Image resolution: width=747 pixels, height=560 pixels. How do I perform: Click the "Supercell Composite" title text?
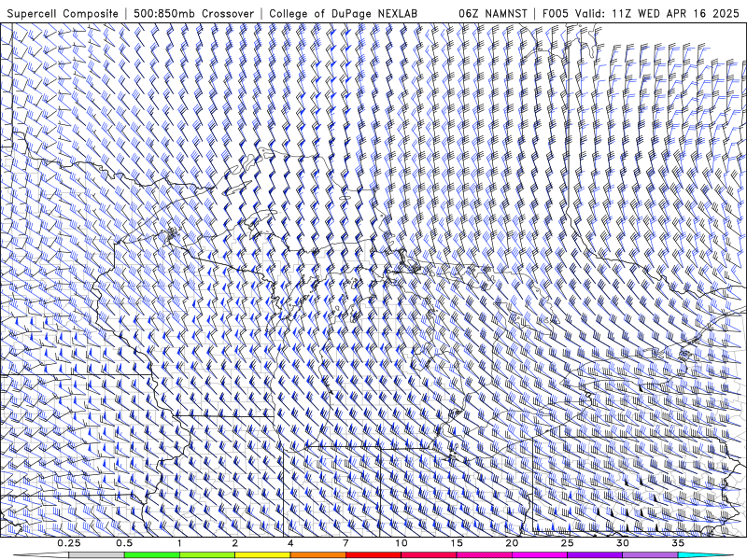63,13
